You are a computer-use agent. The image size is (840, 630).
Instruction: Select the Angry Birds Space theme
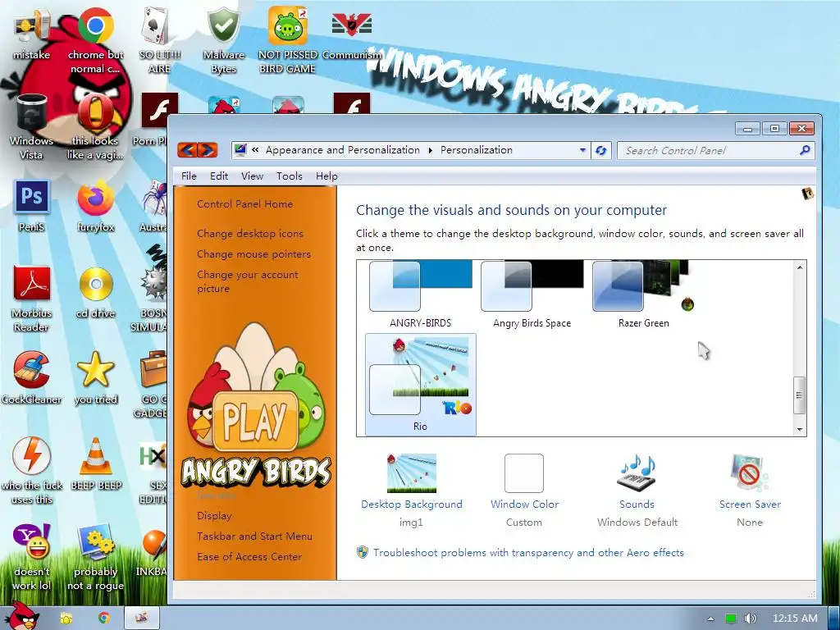532,294
